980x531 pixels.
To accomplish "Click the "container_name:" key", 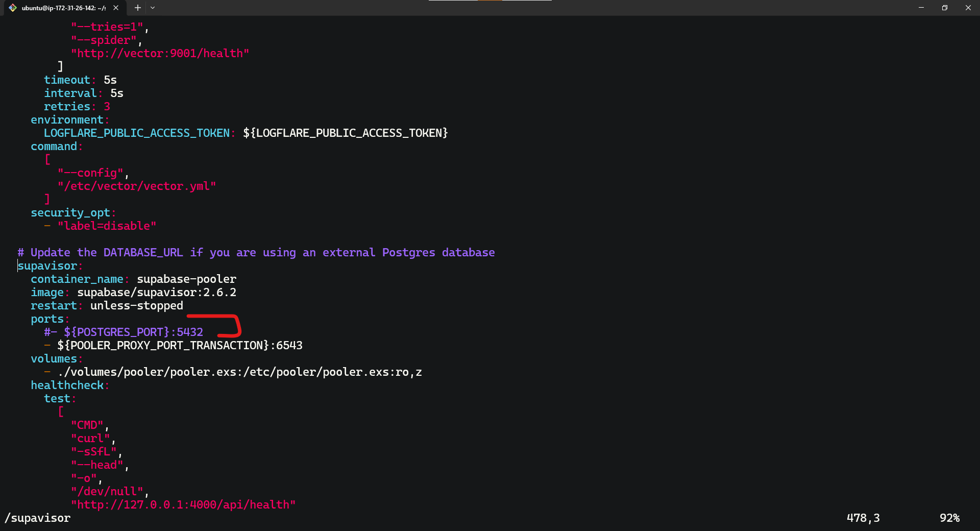I will (80, 279).
